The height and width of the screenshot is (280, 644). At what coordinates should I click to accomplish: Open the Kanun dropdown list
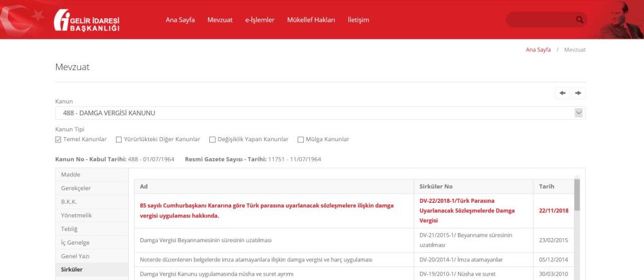320,113
